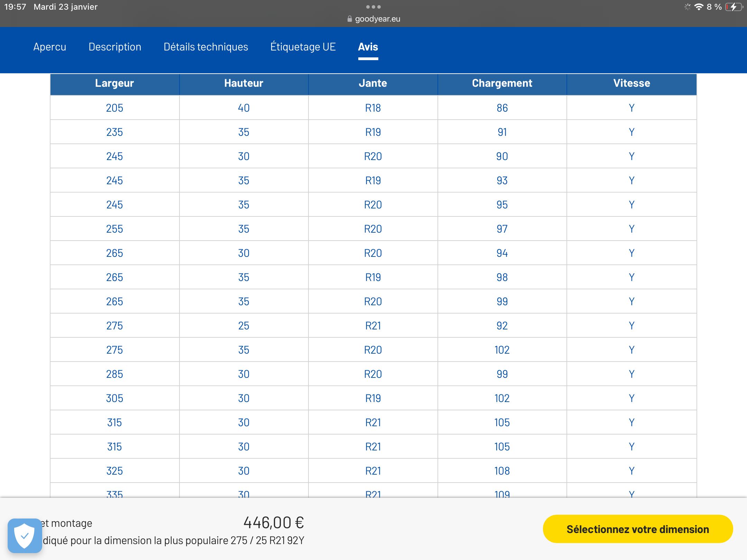This screenshot has height=560, width=747.
Task: Switch to the Apercu tab
Action: click(x=50, y=47)
